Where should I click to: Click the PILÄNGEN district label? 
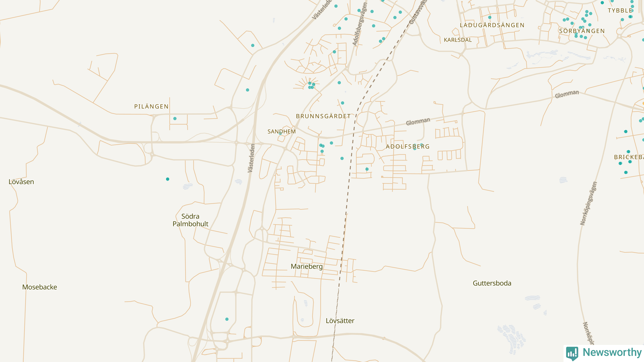click(x=151, y=106)
